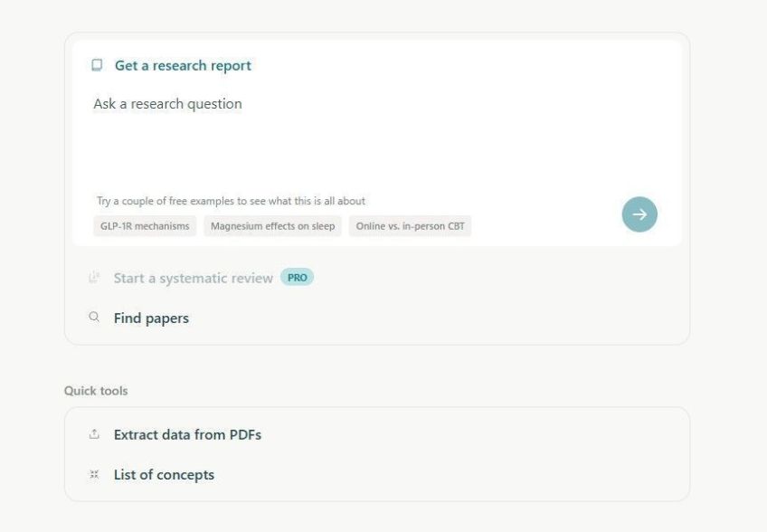Open Extract data from PDFs tool
This screenshot has height=532, width=767.
tap(187, 434)
